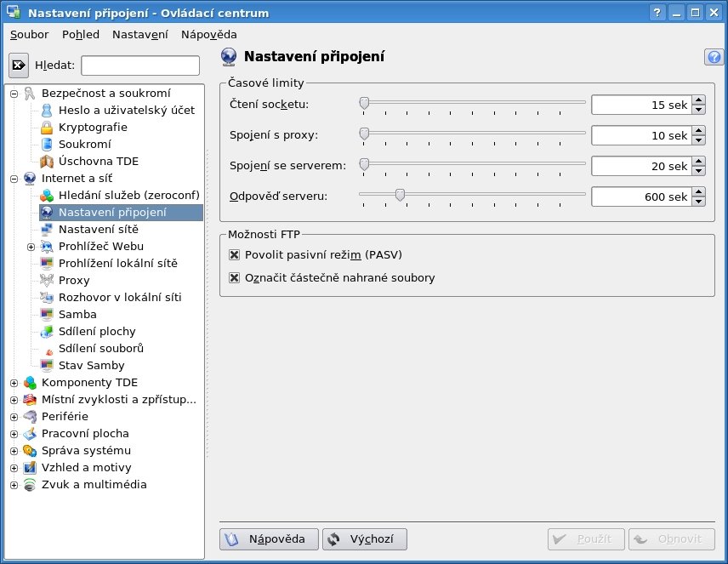Click the Stav Samby icon

47,366
